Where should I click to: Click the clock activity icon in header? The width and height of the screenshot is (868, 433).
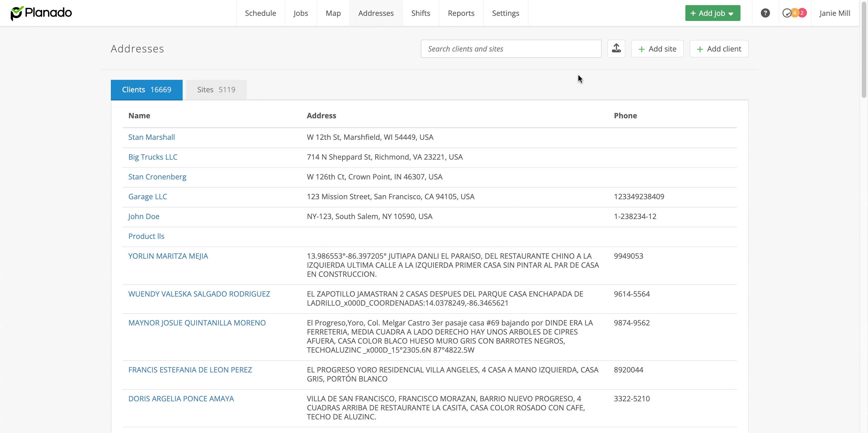click(x=787, y=13)
